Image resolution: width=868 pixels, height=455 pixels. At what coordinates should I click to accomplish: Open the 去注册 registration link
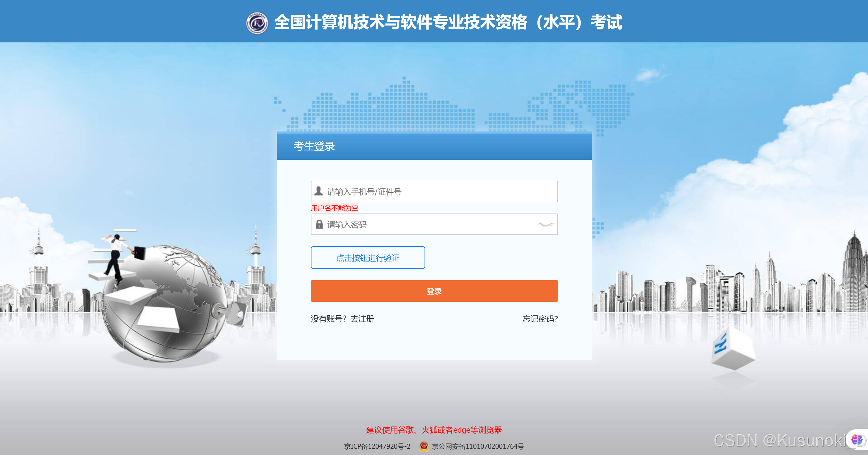[x=362, y=318]
